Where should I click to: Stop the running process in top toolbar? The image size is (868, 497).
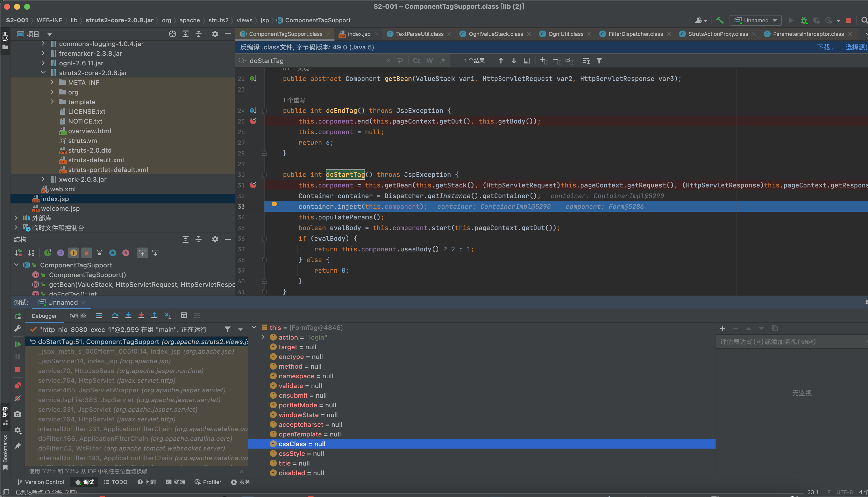tap(848, 21)
